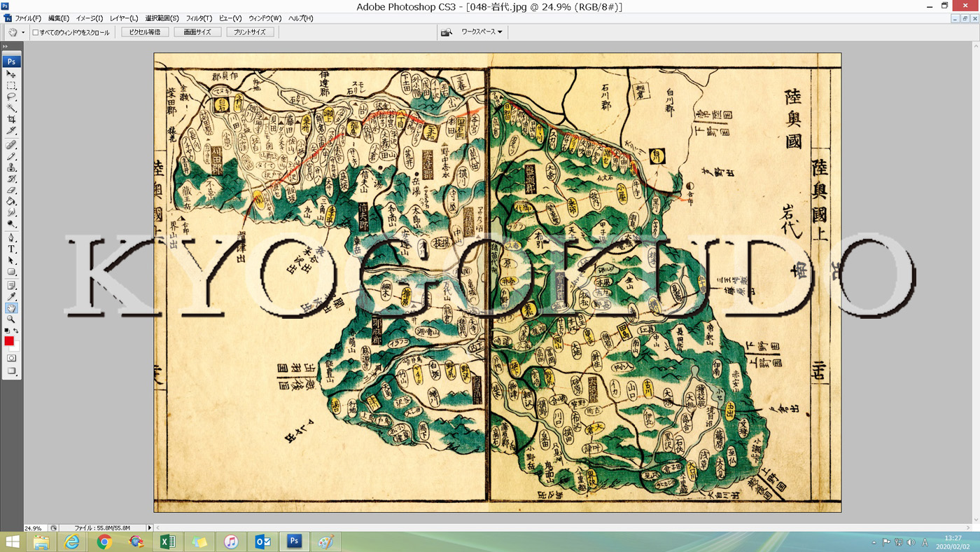
Task: Open the ワークスペース dropdown
Action: click(482, 32)
